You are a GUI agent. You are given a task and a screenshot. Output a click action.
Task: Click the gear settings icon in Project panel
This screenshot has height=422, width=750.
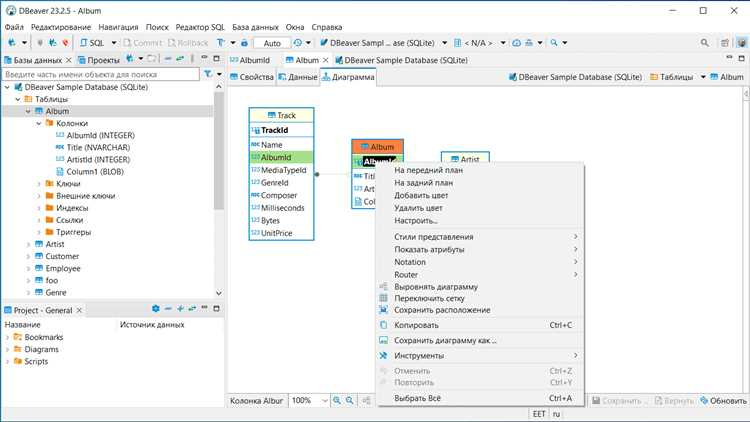(x=156, y=309)
